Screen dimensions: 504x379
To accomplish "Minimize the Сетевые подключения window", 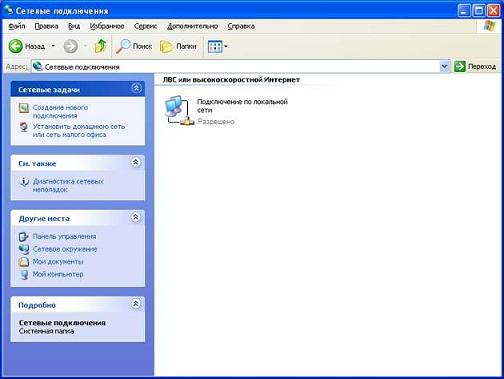I will coord(464,11).
